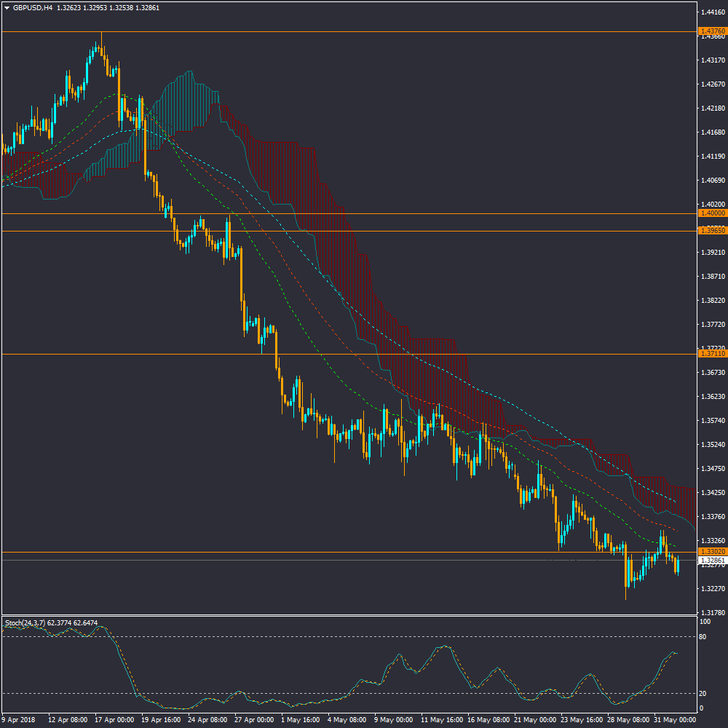Click the orange 1.37110 level label

[711, 353]
